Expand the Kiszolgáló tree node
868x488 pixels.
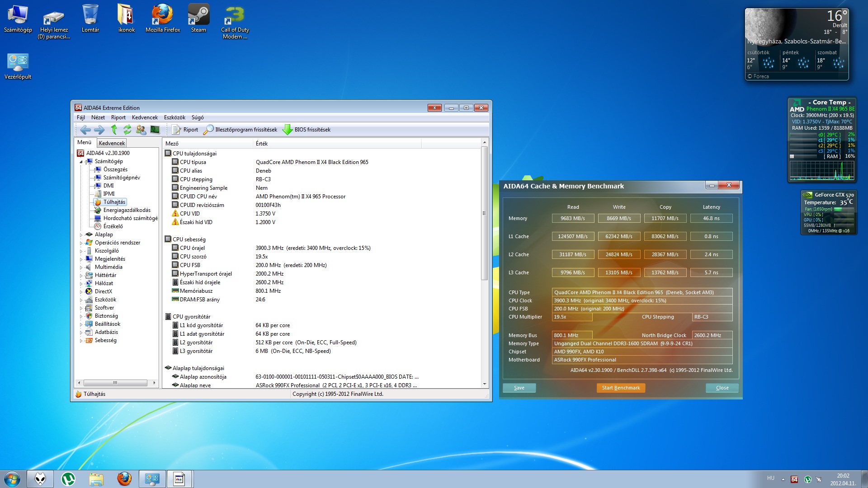pos(81,251)
